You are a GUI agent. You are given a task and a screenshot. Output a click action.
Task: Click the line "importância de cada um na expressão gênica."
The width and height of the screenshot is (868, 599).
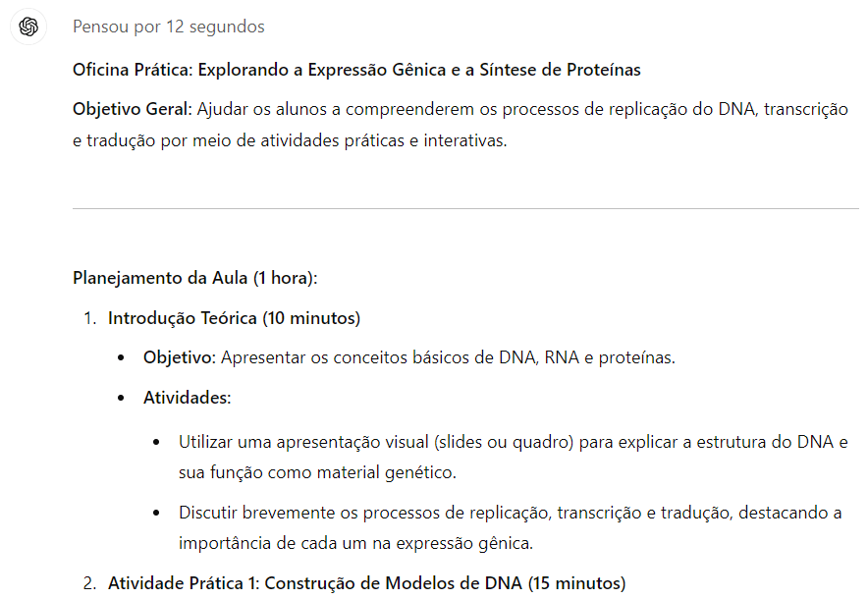[x=355, y=543]
